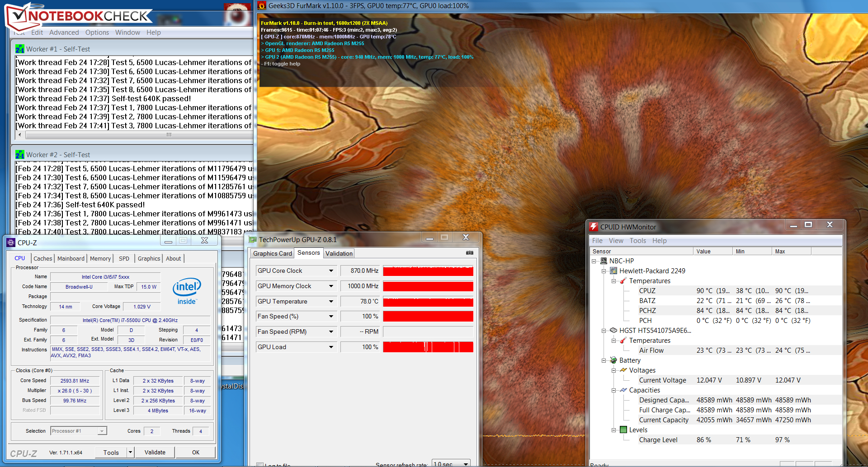
Task: Click the Battery icon in HWMonitor tree
Action: (613, 360)
